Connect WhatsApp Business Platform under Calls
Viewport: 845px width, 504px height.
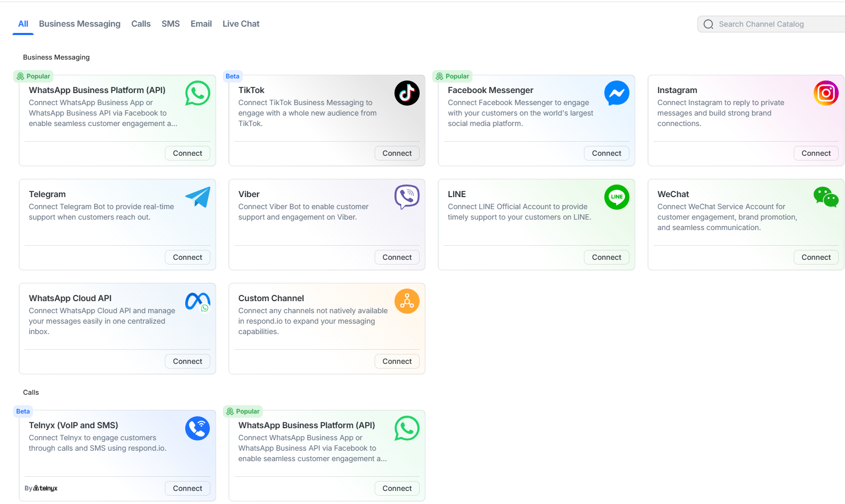(x=397, y=488)
